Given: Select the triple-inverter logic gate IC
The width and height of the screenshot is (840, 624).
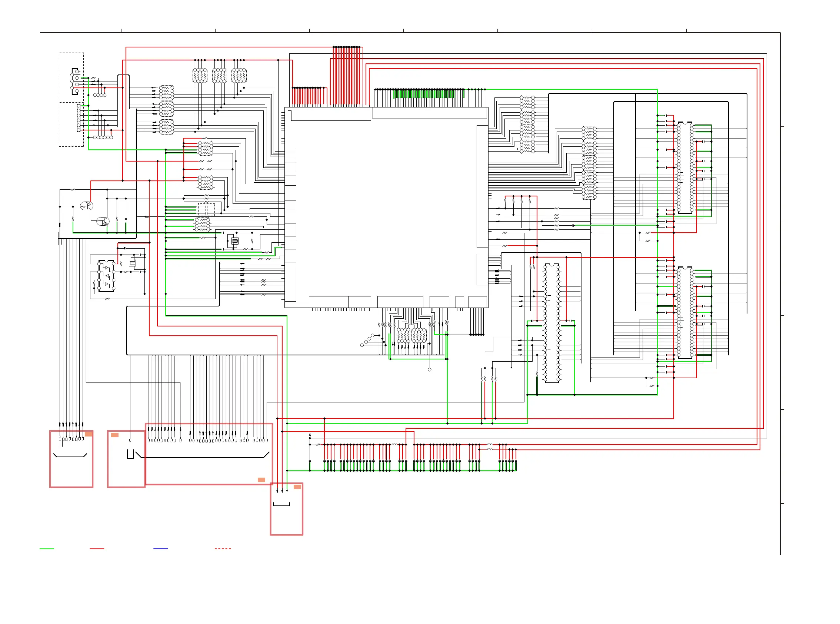Looking at the screenshot, I should click(x=106, y=276).
